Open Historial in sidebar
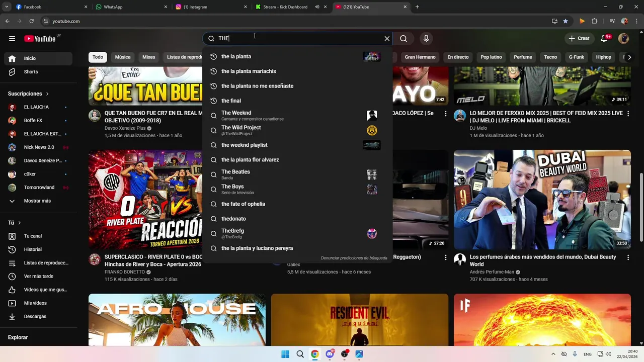This screenshot has height=362, width=644. coord(38,249)
